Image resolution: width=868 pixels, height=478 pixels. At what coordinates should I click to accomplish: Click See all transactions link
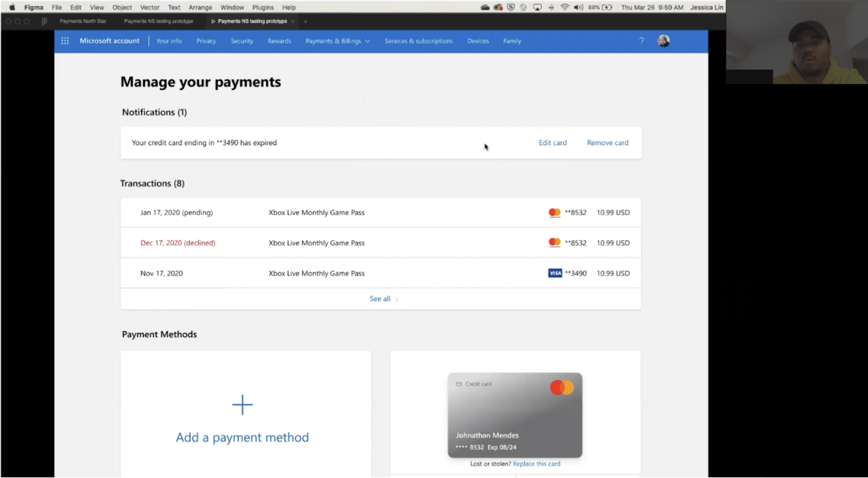[379, 299]
